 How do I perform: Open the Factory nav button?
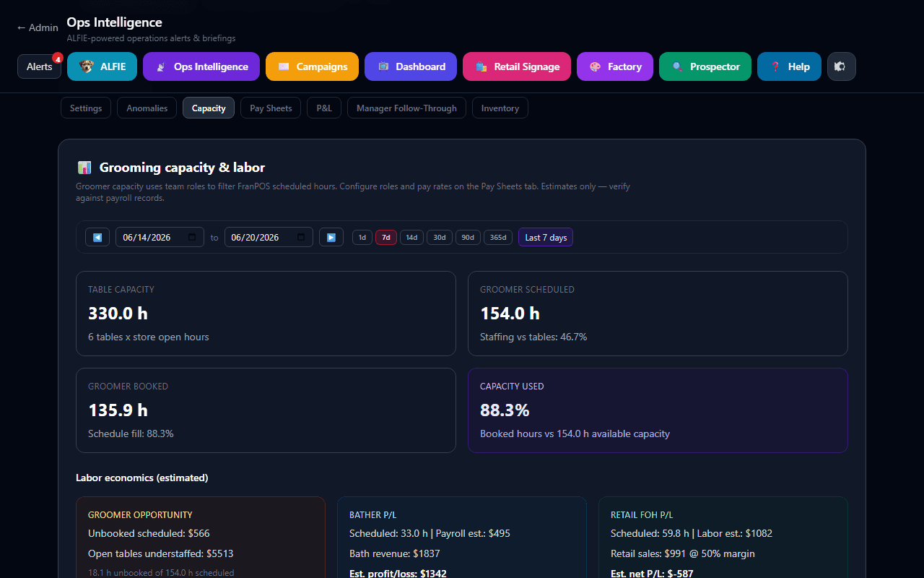[x=615, y=66]
